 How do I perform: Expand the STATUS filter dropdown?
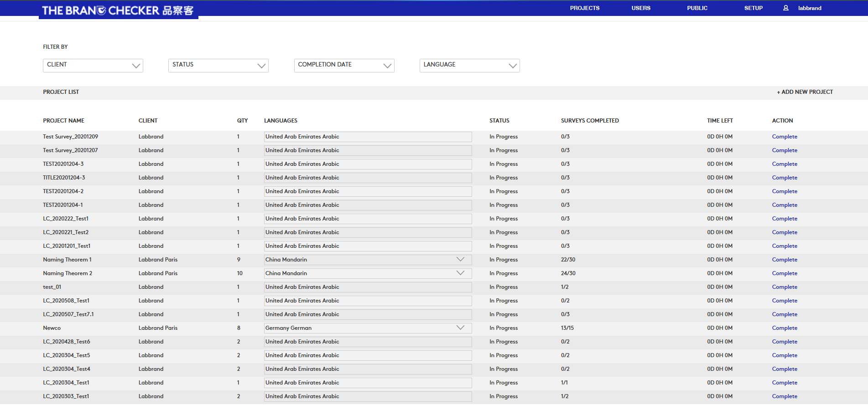pyautogui.click(x=218, y=65)
